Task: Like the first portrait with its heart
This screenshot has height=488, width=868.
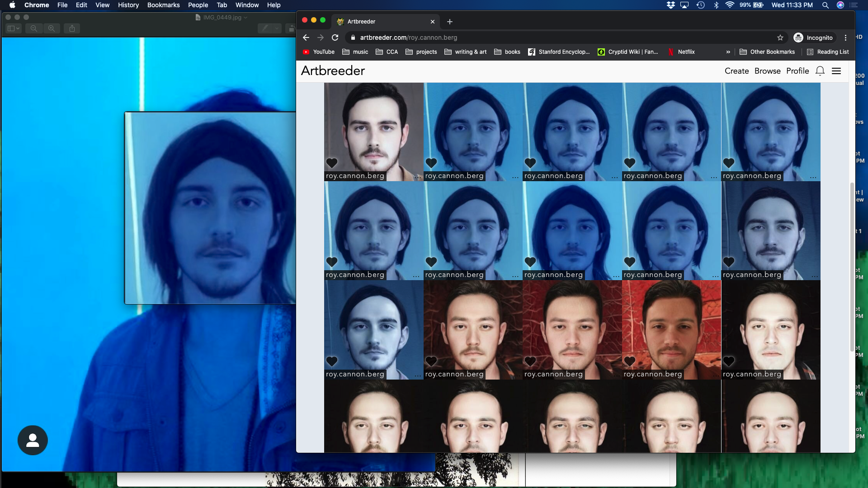Action: (x=332, y=163)
